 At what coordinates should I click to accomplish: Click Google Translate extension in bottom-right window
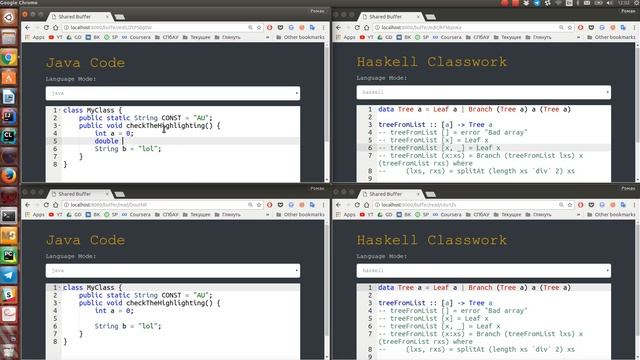[x=623, y=204]
